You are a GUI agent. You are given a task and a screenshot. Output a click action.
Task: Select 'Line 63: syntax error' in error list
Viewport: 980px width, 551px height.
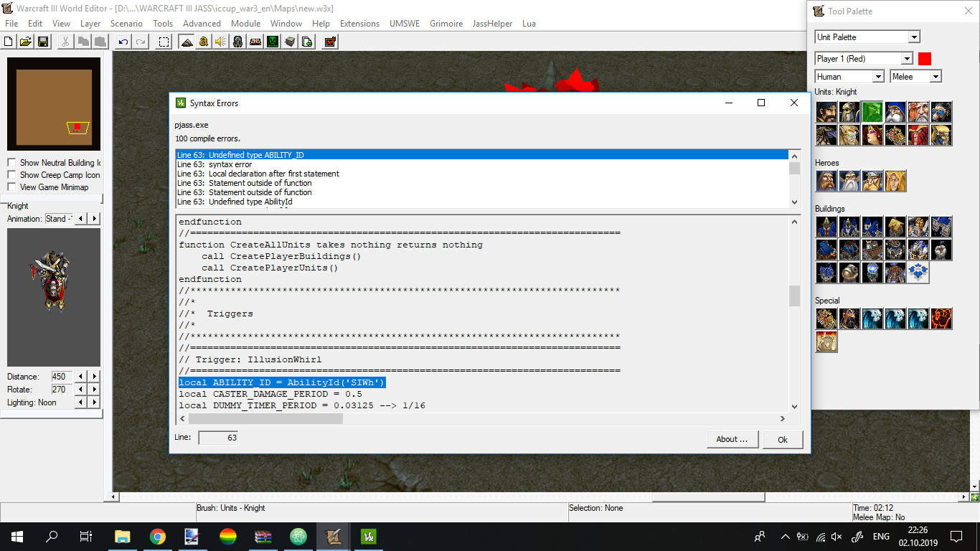click(x=482, y=164)
